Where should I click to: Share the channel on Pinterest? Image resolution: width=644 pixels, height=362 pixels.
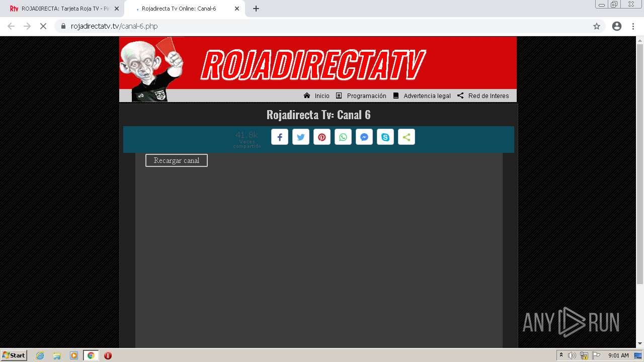[322, 137]
